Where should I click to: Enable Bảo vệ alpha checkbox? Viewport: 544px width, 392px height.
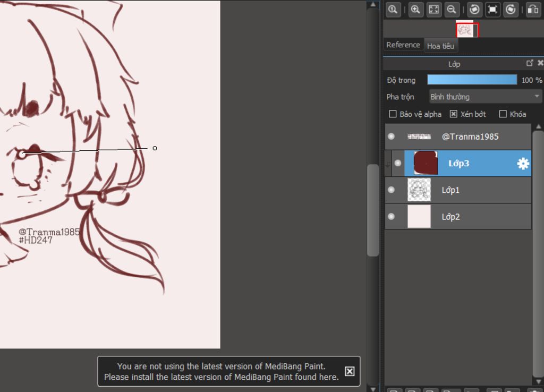[x=393, y=114]
